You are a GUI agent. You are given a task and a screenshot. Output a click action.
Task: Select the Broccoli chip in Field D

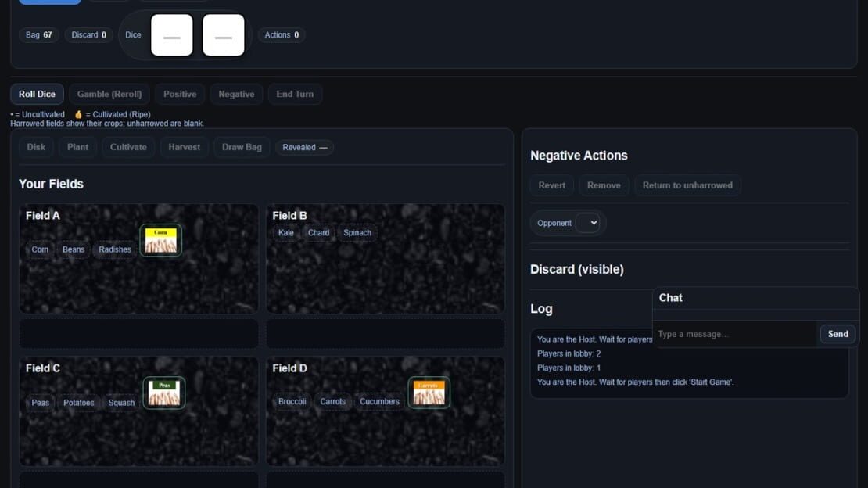tap(292, 402)
